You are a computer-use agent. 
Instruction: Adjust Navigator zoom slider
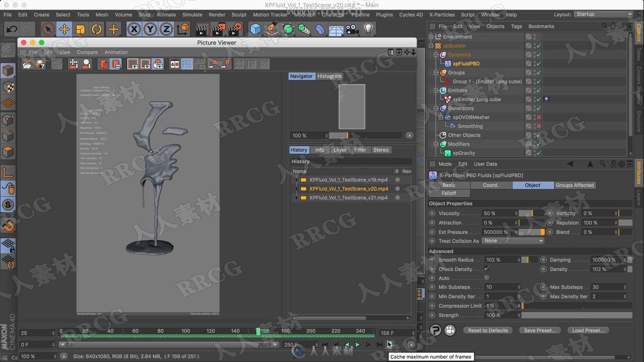pos(366,135)
